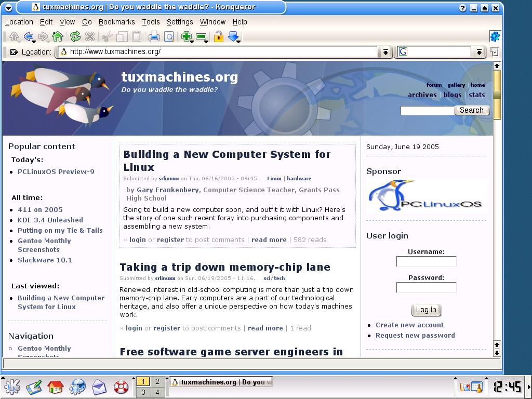Click the site Search button
Image resolution: width=532 pixels, height=399 pixels.
point(472,110)
